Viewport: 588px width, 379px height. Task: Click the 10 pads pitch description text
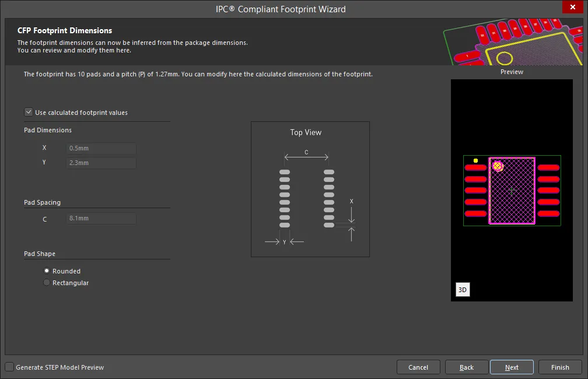point(198,74)
